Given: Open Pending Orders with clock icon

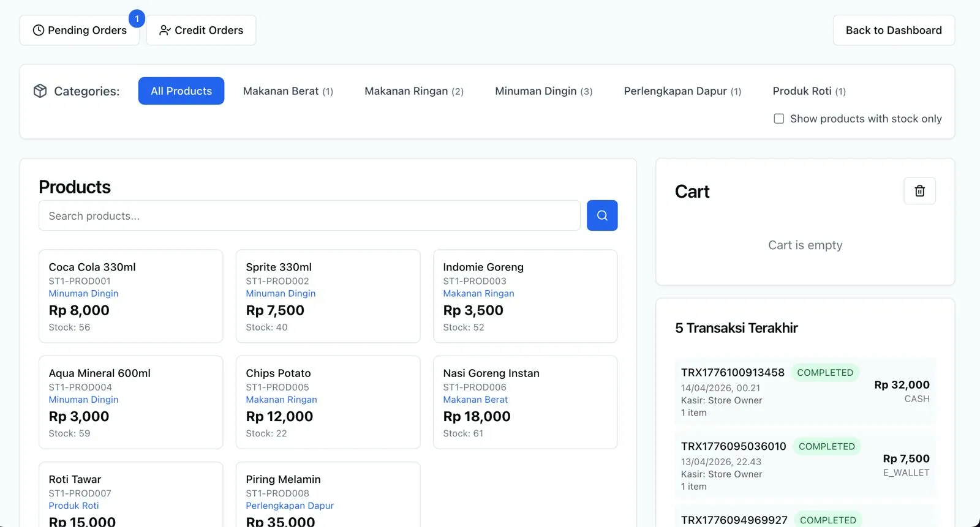Looking at the screenshot, I should click(x=80, y=31).
